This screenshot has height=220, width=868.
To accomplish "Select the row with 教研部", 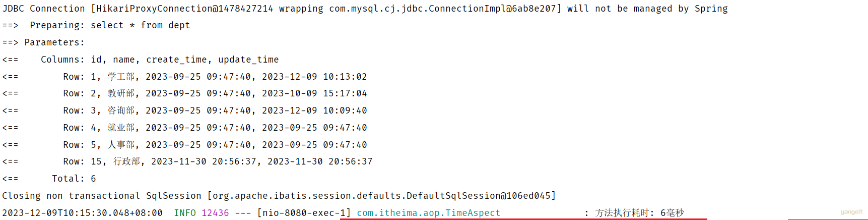I will tap(185, 93).
